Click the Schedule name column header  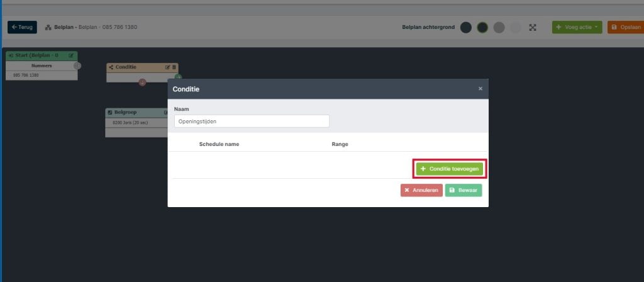pyautogui.click(x=219, y=144)
